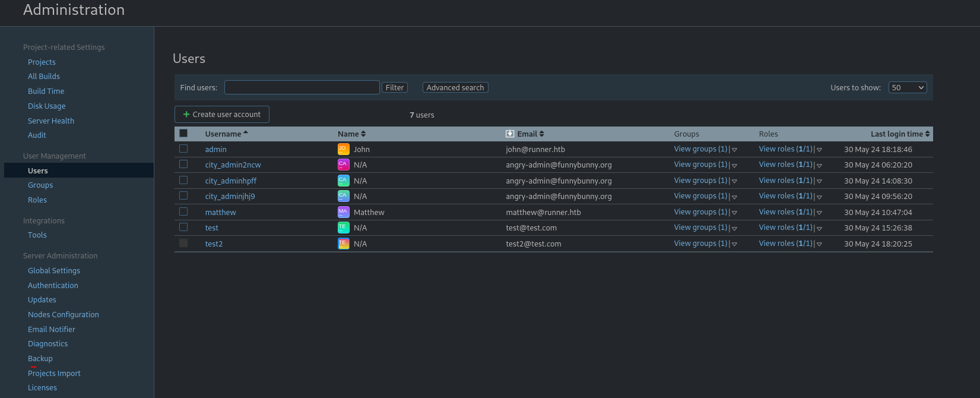Click the Find users input field

pos(302,87)
